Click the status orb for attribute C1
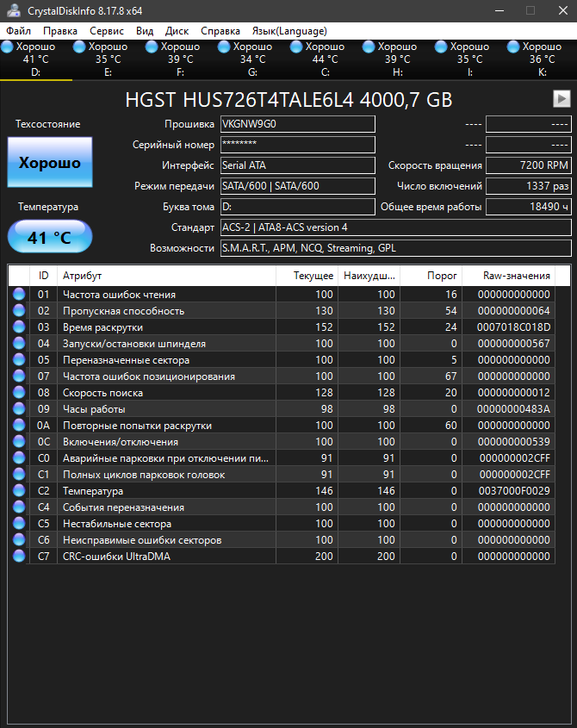577x728 pixels. click(19, 474)
